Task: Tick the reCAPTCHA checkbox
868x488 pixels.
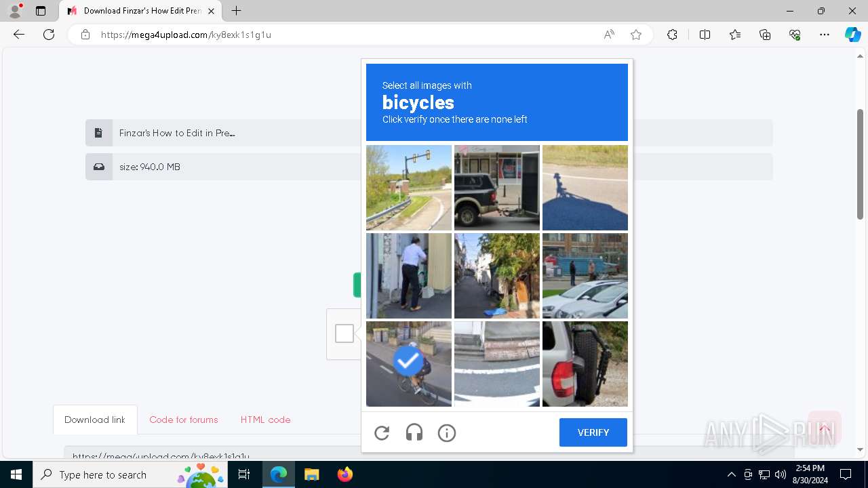Action: [x=344, y=333]
